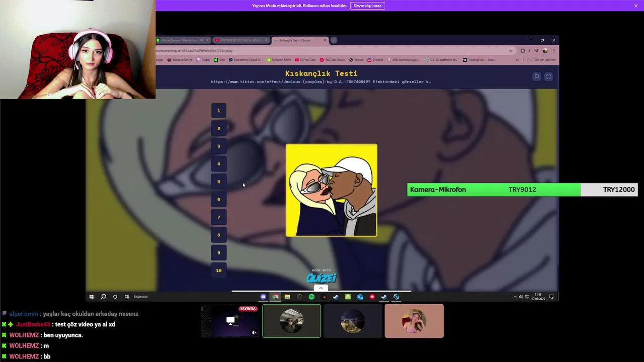Open a new browser tab with plus
Image resolution: width=644 pixels, height=362 pixels.
(x=334, y=40)
